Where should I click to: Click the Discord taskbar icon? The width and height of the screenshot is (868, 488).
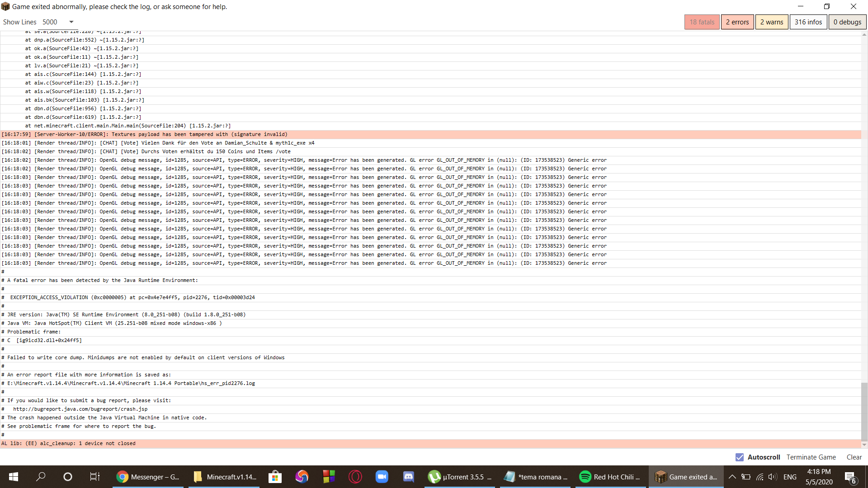pos(408,476)
